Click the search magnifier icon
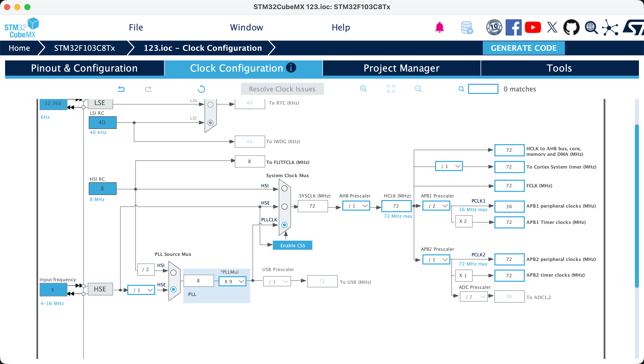The image size is (644, 364). tap(461, 89)
